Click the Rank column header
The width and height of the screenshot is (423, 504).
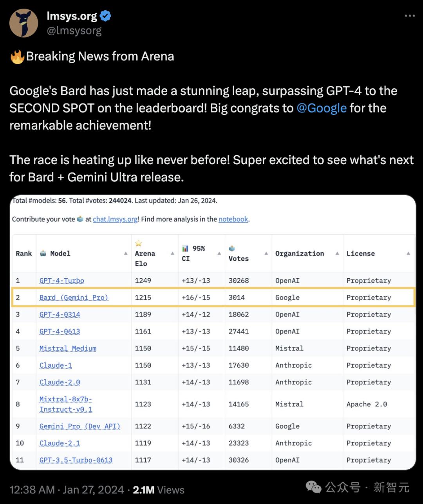tap(24, 254)
